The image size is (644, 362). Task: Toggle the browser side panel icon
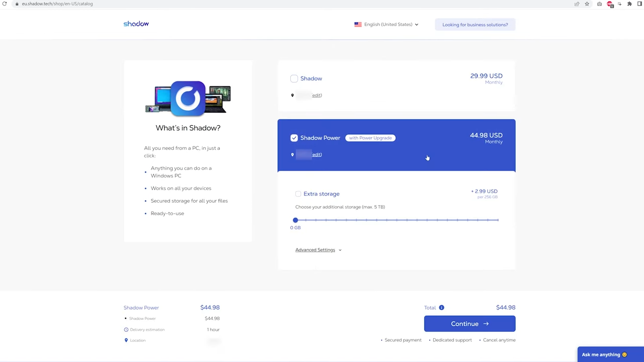639,4
